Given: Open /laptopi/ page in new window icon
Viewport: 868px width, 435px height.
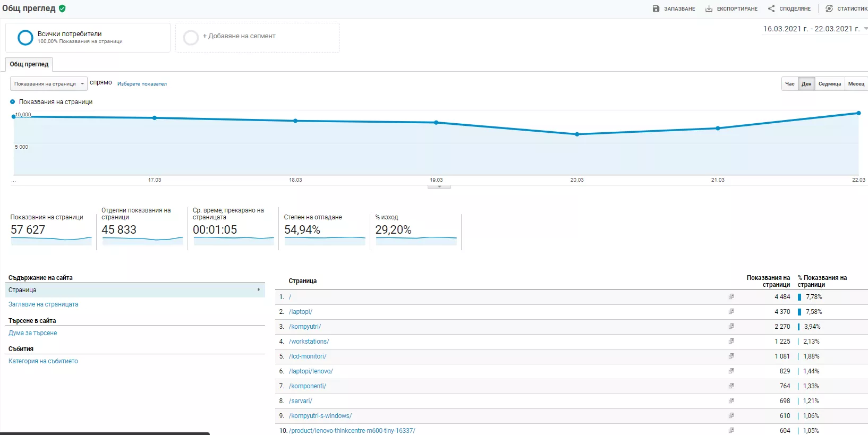Looking at the screenshot, I should point(731,311).
